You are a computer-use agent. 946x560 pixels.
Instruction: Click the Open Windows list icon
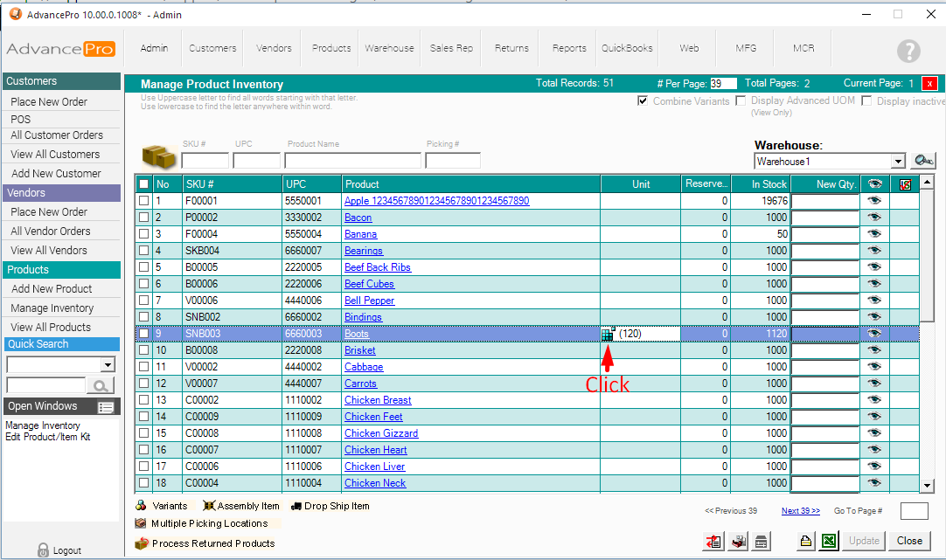(x=106, y=407)
